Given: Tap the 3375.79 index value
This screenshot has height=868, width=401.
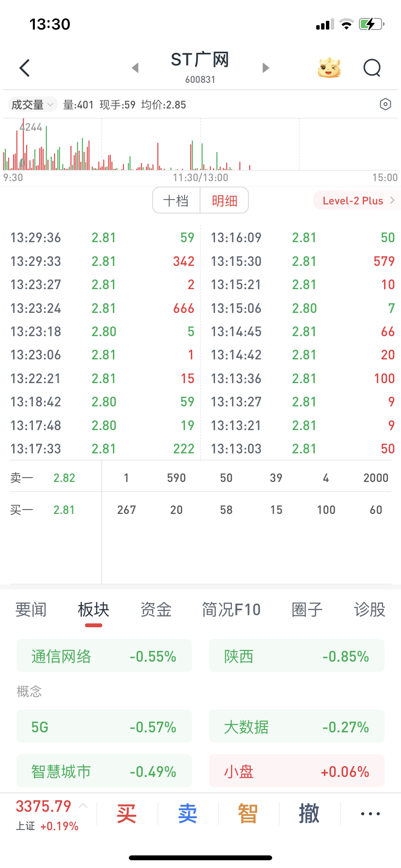Looking at the screenshot, I should coord(44,806).
